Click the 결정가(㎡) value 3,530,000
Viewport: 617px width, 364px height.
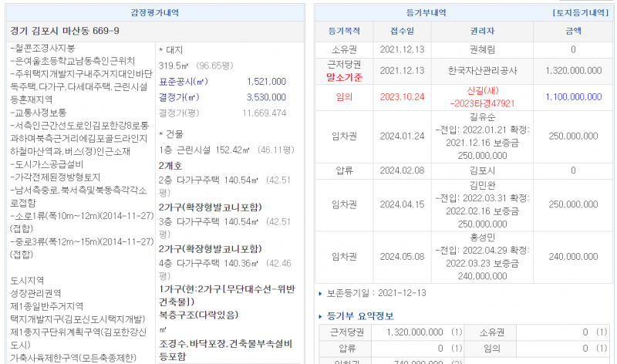[x=266, y=97]
